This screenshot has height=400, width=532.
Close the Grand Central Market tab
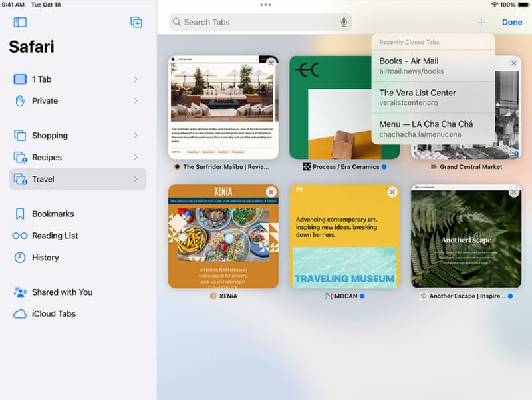click(513, 63)
